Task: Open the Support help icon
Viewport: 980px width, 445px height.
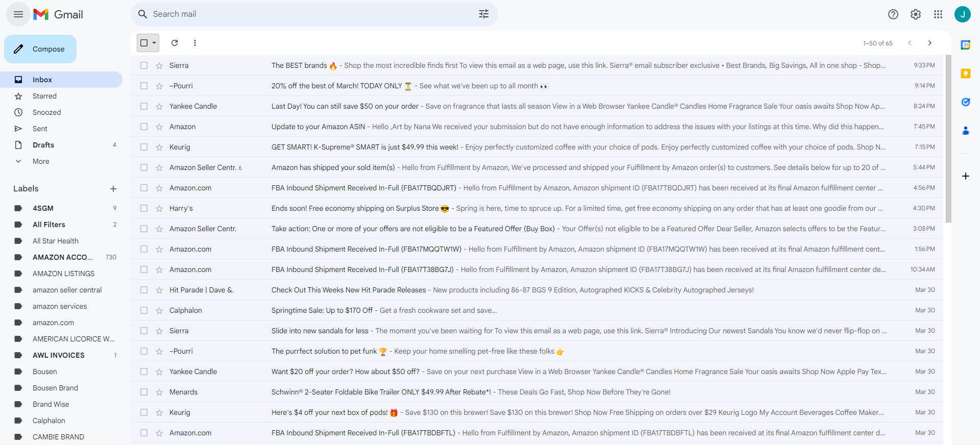Action: [893, 14]
